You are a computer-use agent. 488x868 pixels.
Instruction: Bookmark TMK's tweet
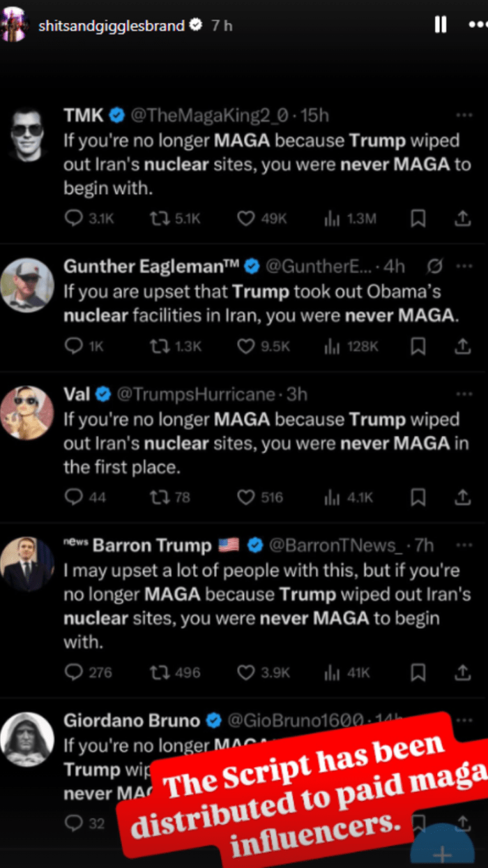coord(418,218)
